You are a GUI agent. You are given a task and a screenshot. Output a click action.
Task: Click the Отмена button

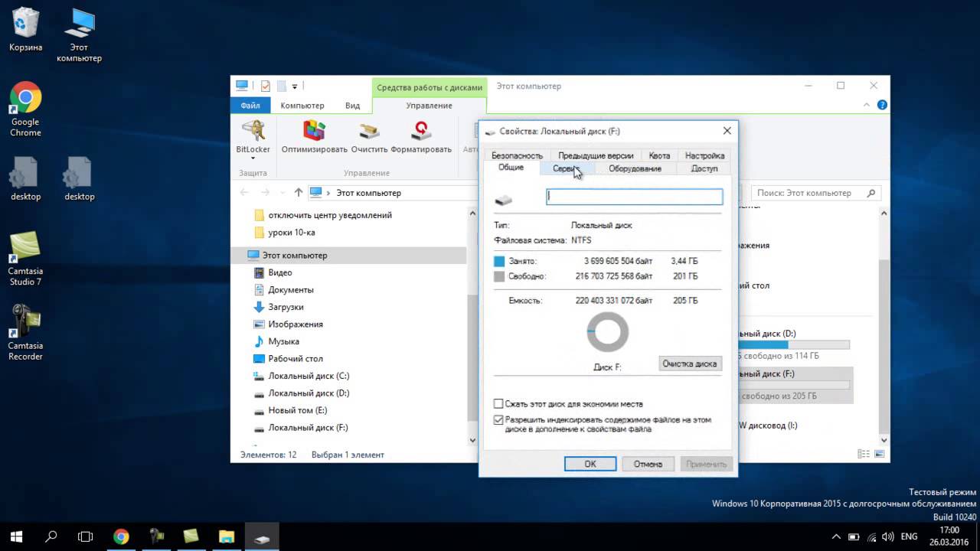pyautogui.click(x=648, y=464)
